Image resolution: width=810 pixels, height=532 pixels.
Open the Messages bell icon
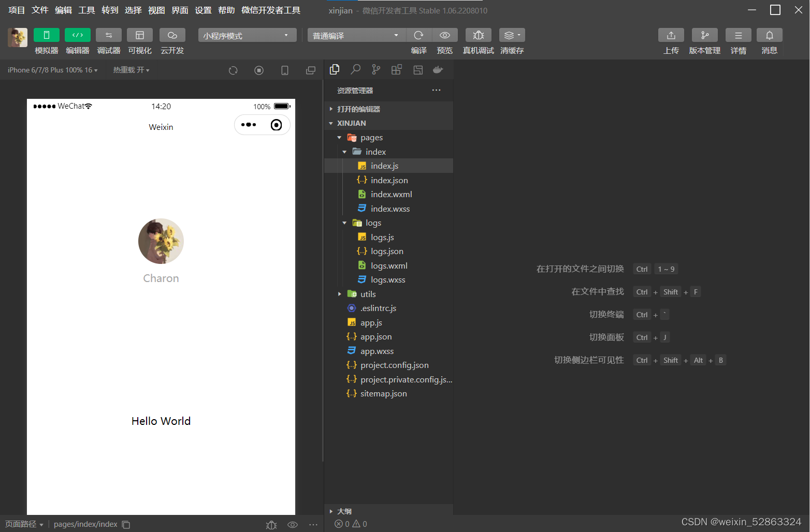click(x=770, y=35)
